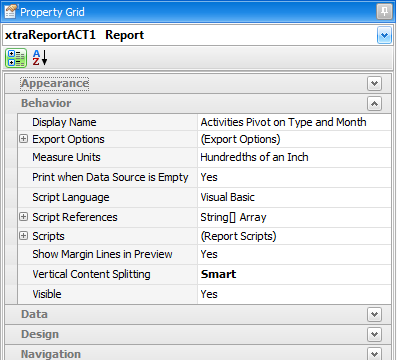Expand the Design category chevron
This screenshot has width=399, height=360.
point(374,334)
